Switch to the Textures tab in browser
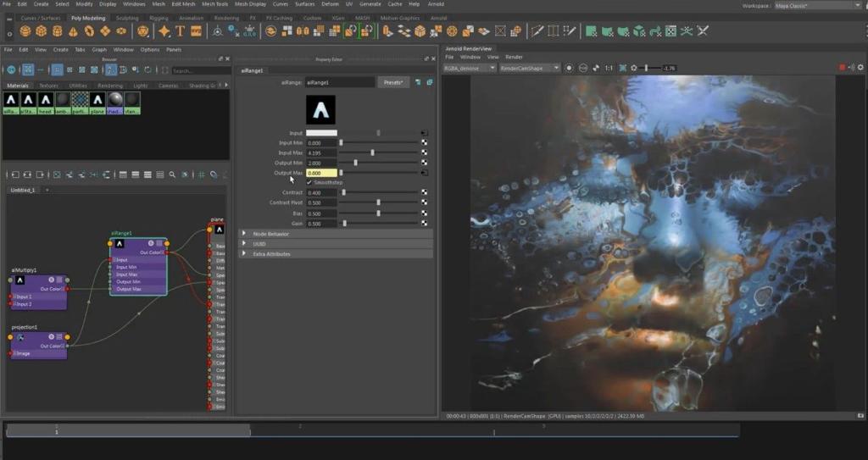The width and height of the screenshot is (868, 460). [48, 86]
